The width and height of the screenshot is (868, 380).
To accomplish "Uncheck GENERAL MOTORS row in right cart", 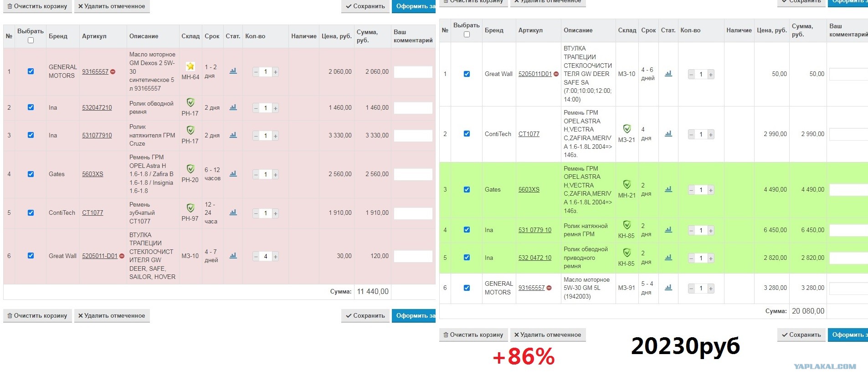I will pos(467,288).
